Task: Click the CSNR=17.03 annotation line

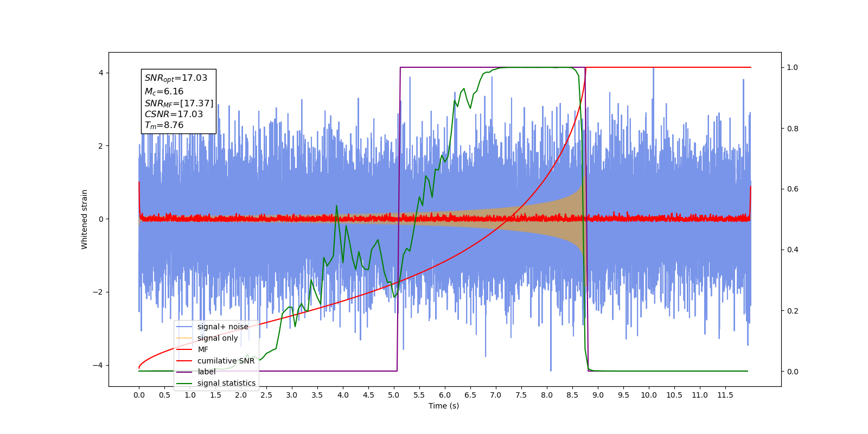Action: [x=174, y=114]
